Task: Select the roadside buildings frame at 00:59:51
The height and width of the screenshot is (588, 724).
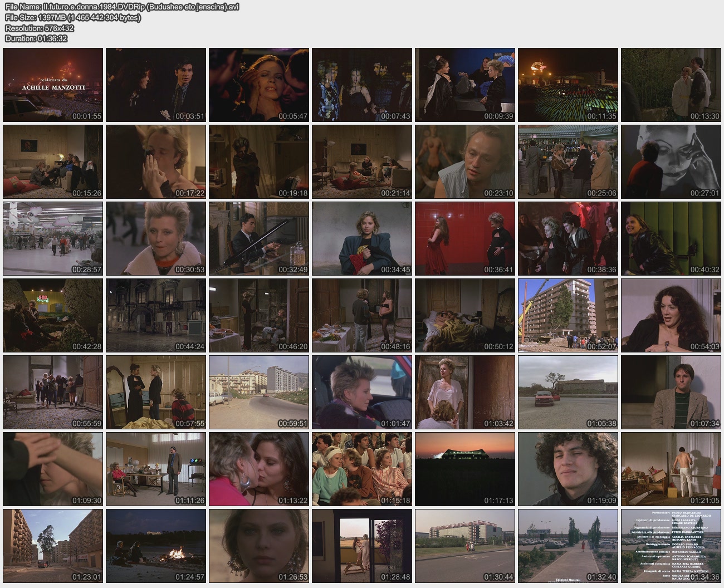Action: click(259, 392)
